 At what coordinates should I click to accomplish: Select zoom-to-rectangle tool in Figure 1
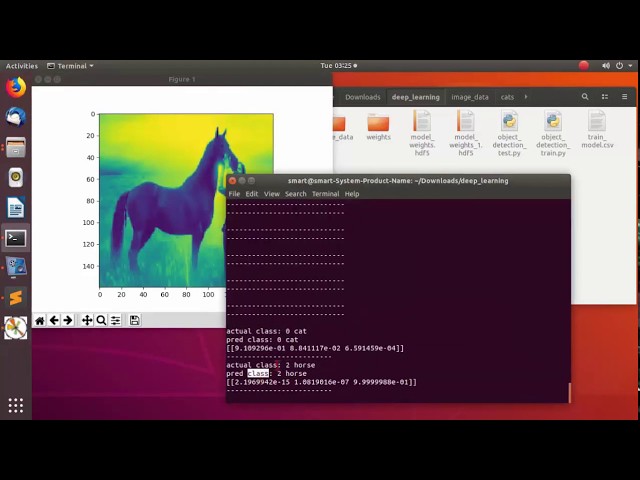[x=101, y=320]
